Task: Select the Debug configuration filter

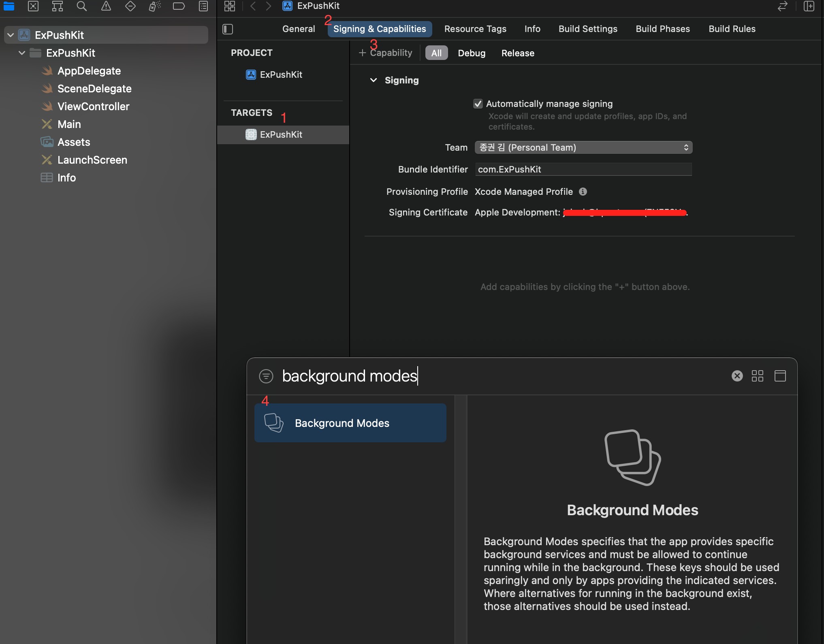Action: point(471,53)
